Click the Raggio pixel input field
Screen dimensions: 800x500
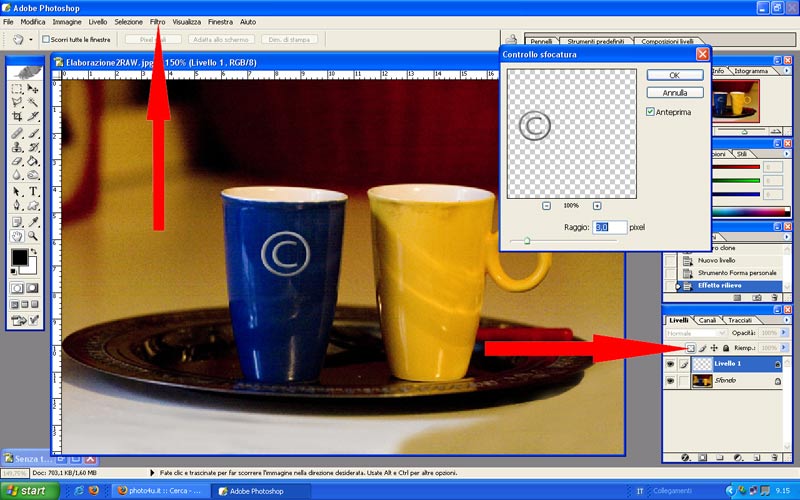tap(609, 227)
